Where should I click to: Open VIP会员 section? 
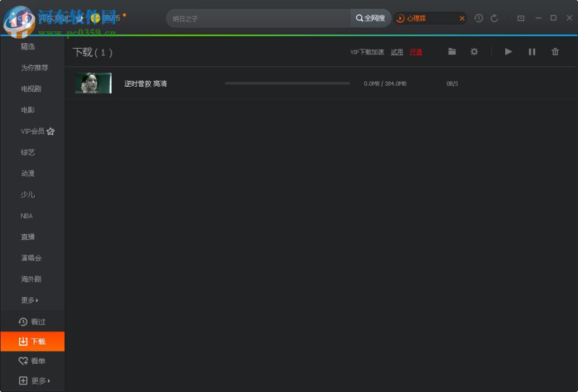click(38, 131)
